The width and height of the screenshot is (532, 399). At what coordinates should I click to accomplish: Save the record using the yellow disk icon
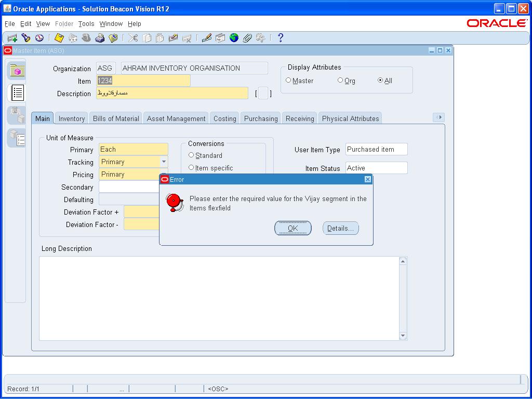[59, 38]
